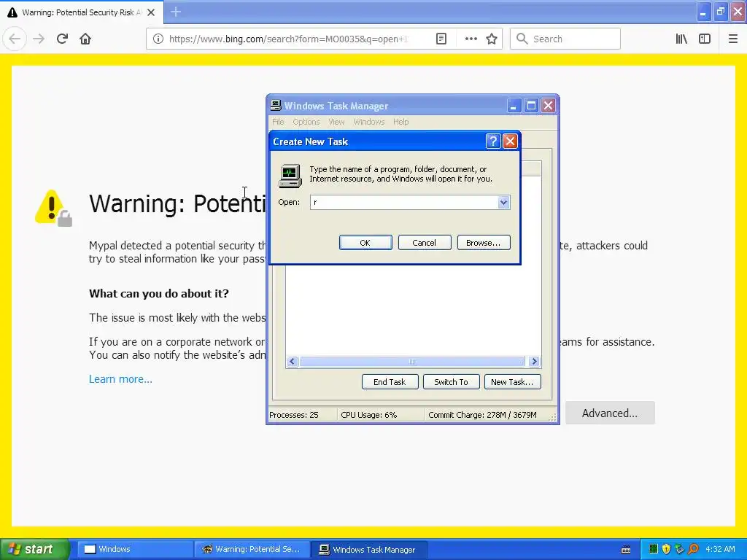747x560 pixels.
Task: Open the Windows menu in Task Manager
Action: click(x=368, y=122)
